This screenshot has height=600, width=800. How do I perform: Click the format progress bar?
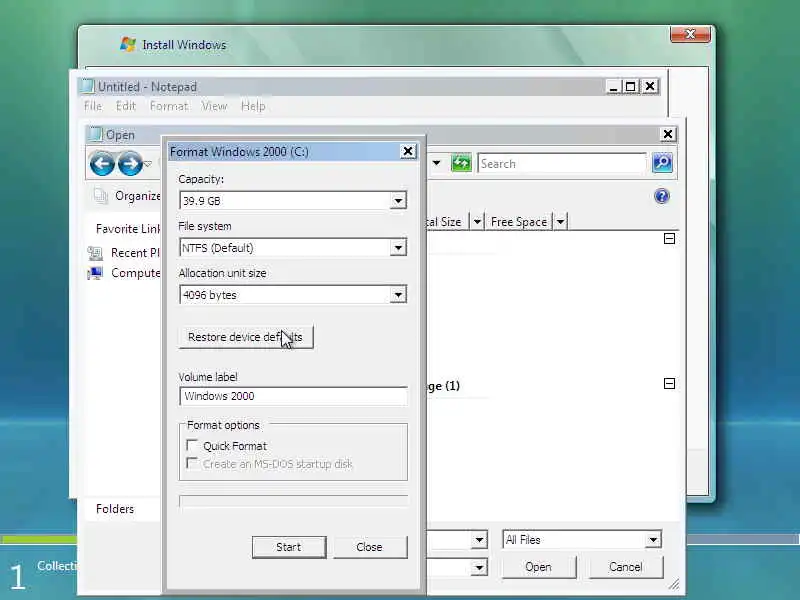click(x=293, y=502)
